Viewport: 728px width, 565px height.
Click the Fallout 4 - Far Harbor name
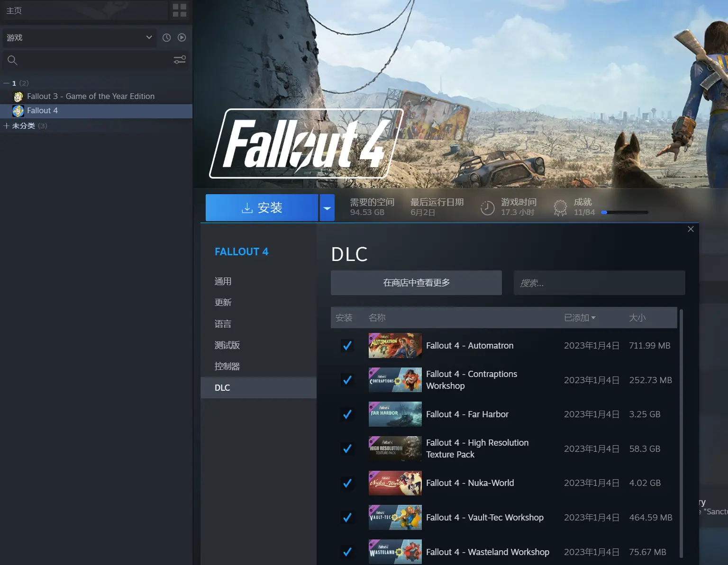click(467, 414)
